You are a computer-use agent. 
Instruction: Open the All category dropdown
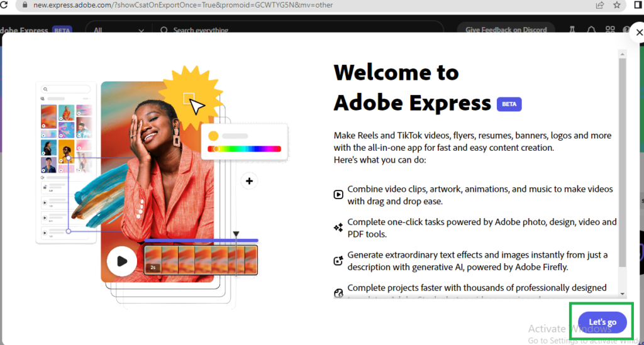pyautogui.click(x=118, y=30)
